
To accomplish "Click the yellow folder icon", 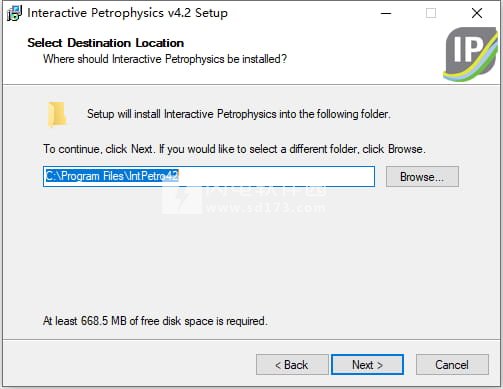I will (x=57, y=115).
